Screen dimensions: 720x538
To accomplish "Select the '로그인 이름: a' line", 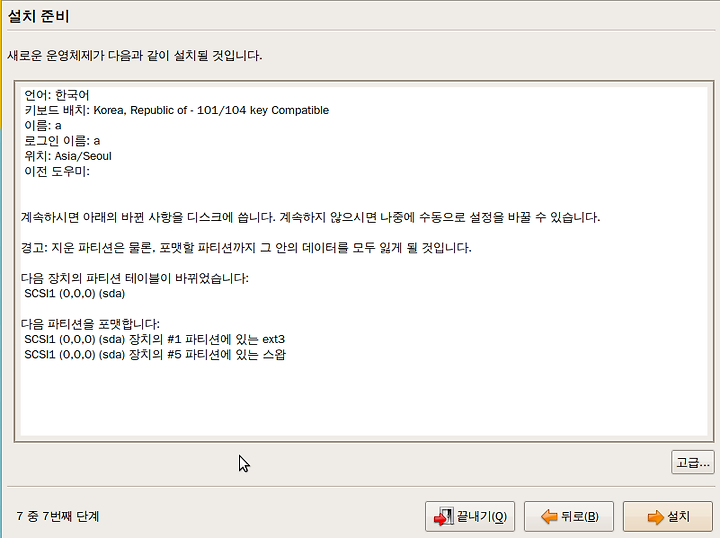I will 62,140.
